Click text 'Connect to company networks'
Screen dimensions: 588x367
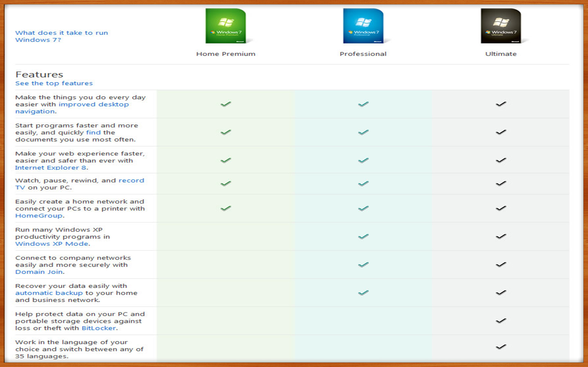point(73,258)
